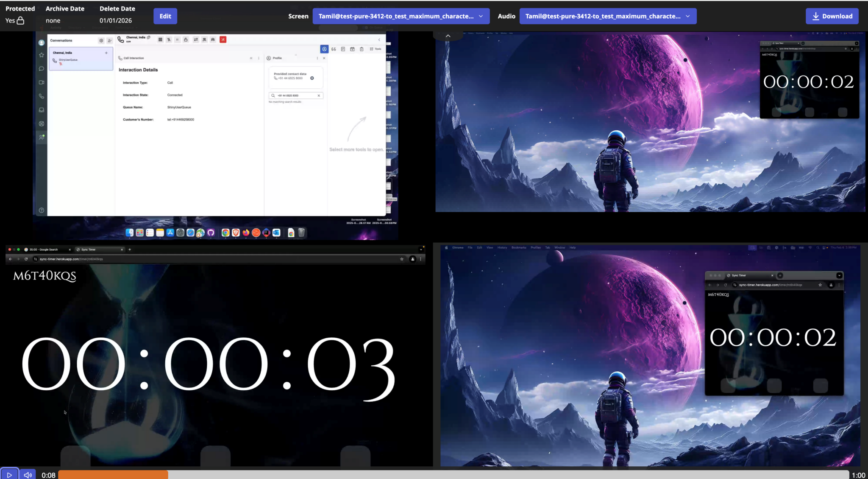The height and width of the screenshot is (479, 868).
Task: Mute the microphone during the call
Action: point(169,39)
